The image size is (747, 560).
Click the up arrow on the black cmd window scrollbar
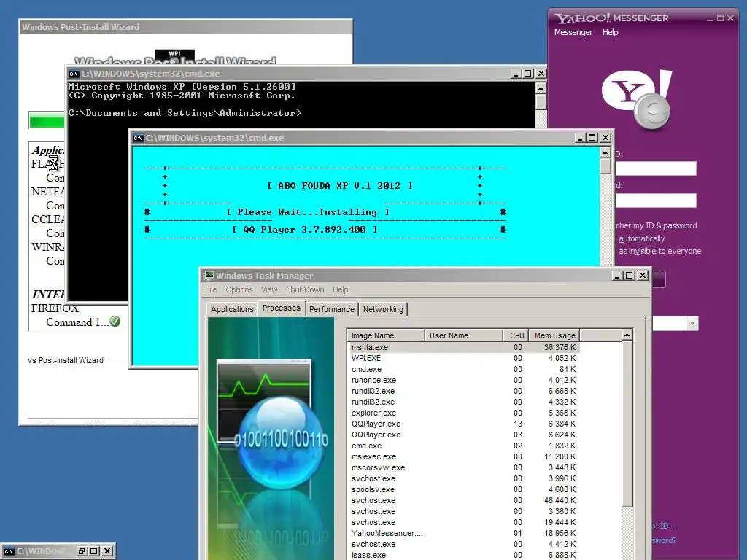(x=541, y=88)
